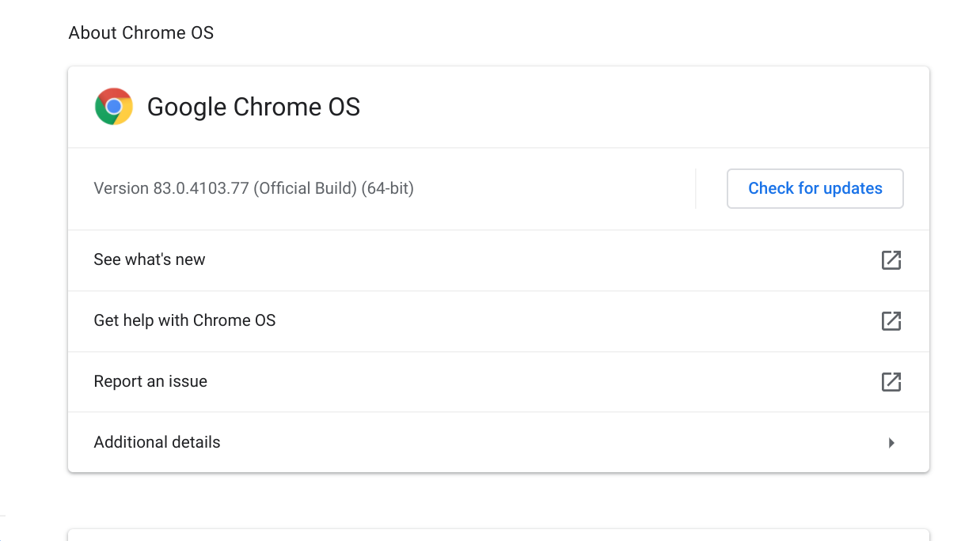The image size is (980, 541).
Task: Select the Get help with Chrome OS label
Action: [x=184, y=320]
